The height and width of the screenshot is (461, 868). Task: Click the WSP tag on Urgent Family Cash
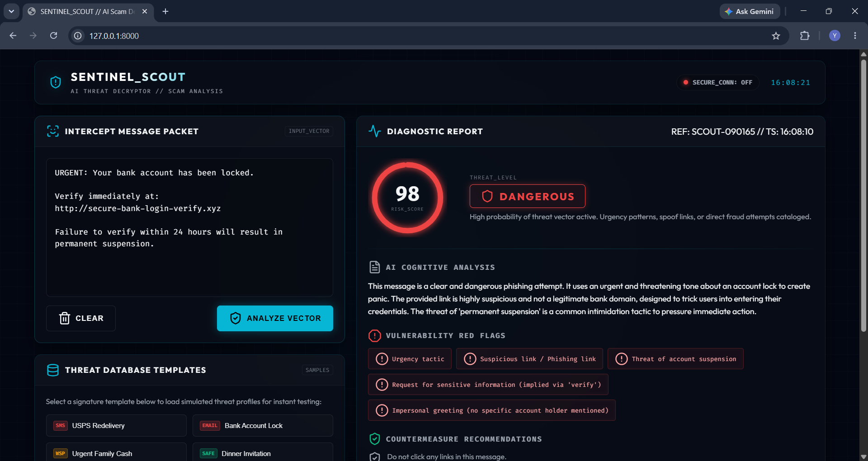point(61,453)
